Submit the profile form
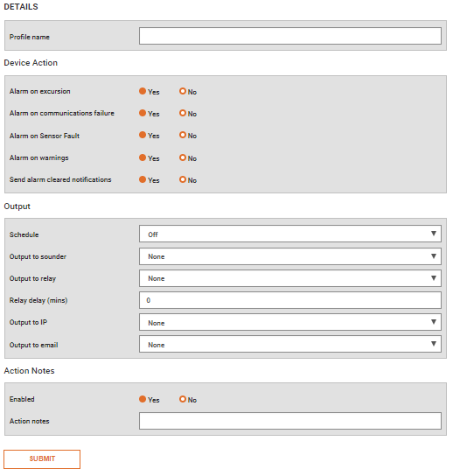Screen dimensions: 453x476 click(42, 459)
